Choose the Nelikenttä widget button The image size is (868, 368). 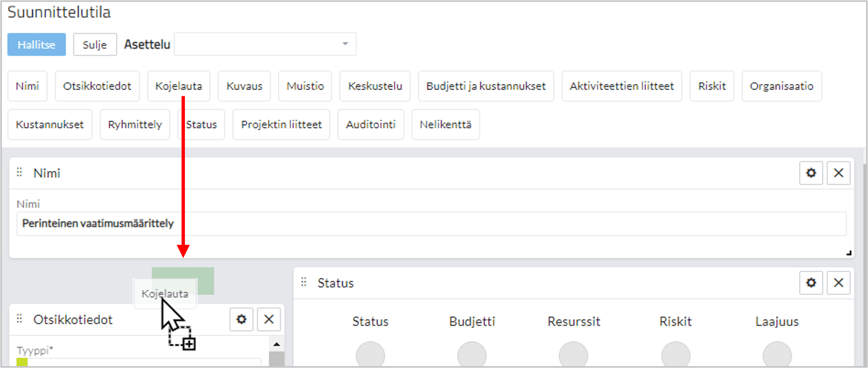point(445,125)
